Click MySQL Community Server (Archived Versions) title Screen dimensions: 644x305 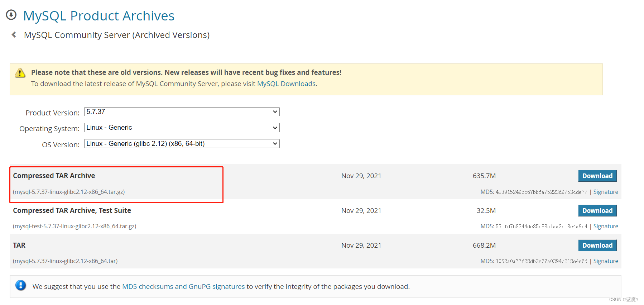click(x=117, y=35)
